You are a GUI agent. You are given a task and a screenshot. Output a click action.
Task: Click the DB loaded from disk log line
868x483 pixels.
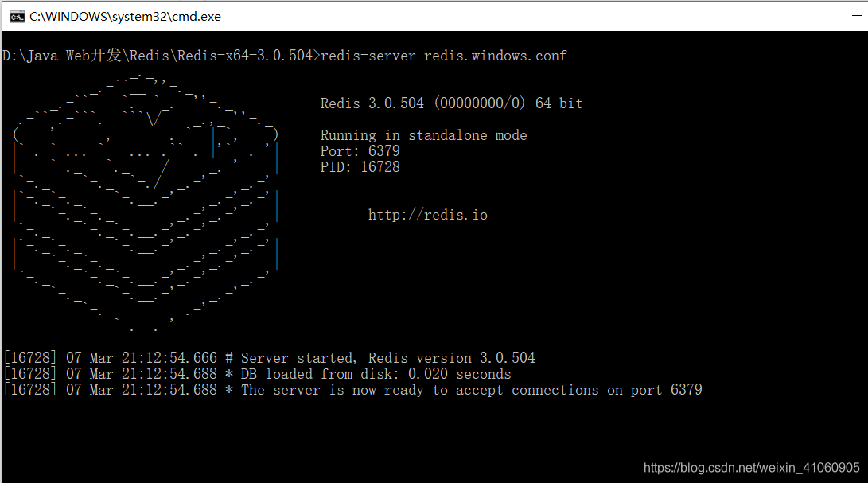[x=258, y=374]
